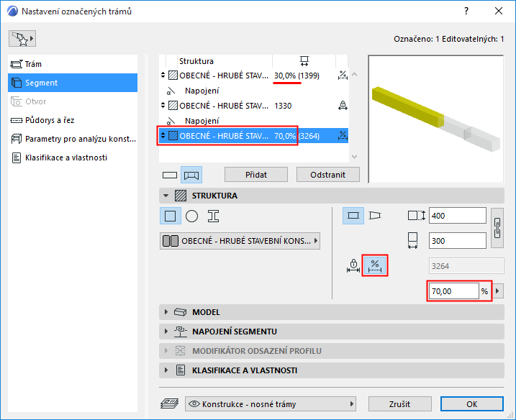The image size is (516, 420).
Task: Click the Struktura column header
Action: pyautogui.click(x=196, y=61)
